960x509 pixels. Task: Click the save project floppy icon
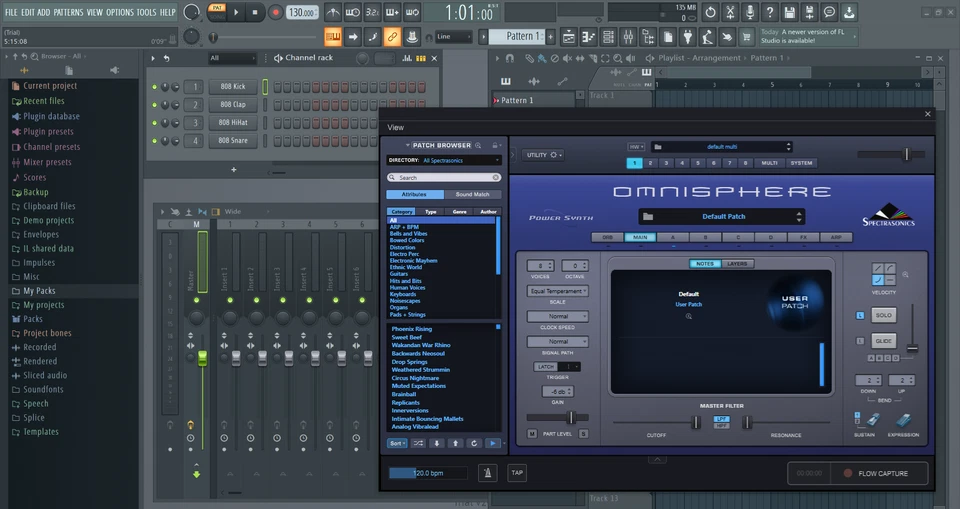click(x=789, y=12)
